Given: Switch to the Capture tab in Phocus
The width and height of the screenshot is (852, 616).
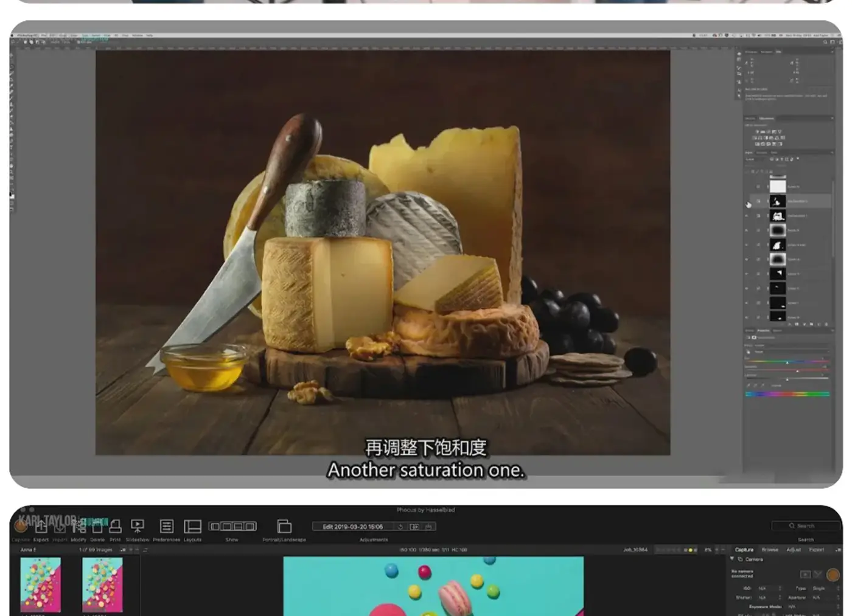Looking at the screenshot, I should point(744,550).
